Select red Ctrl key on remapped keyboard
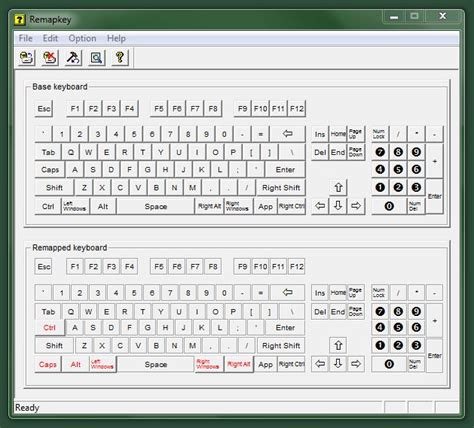Image resolution: width=474 pixels, height=428 pixels. (50, 328)
